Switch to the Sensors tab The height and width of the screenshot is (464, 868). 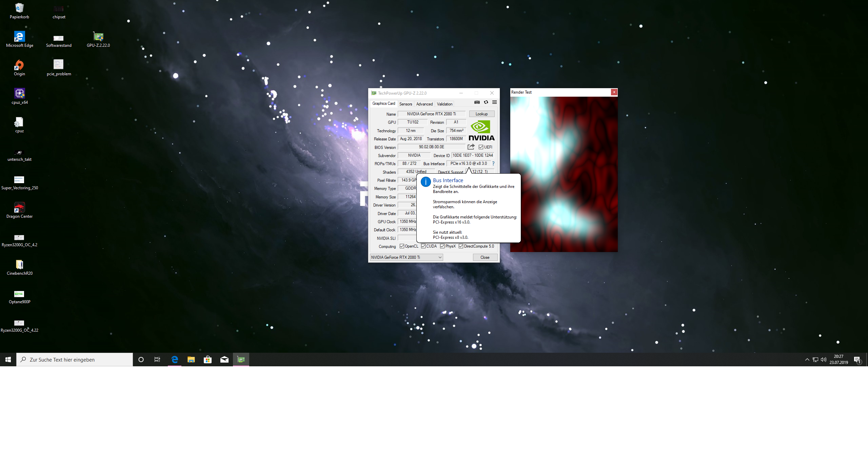[406, 104]
